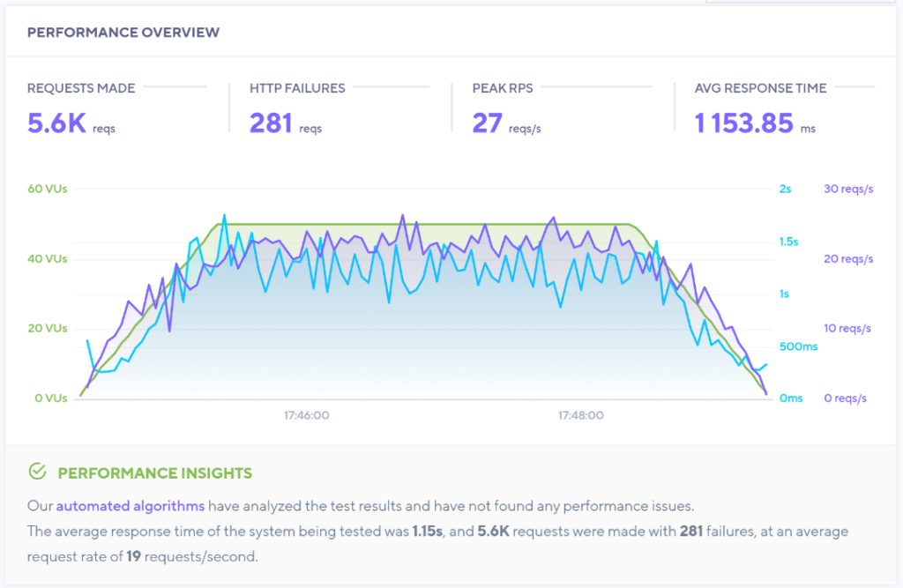
Task: Click the 30 reqs/s axis label
Action: (x=847, y=189)
